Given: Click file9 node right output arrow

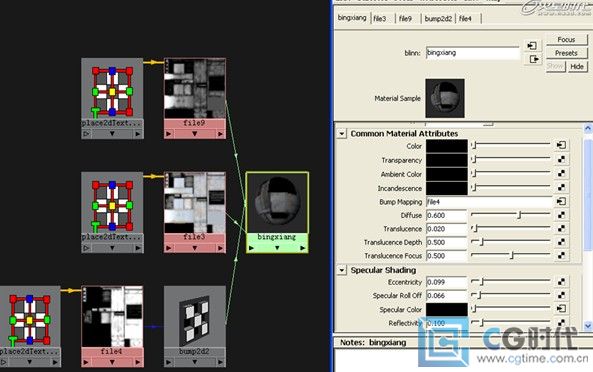Looking at the screenshot, I should (x=220, y=134).
